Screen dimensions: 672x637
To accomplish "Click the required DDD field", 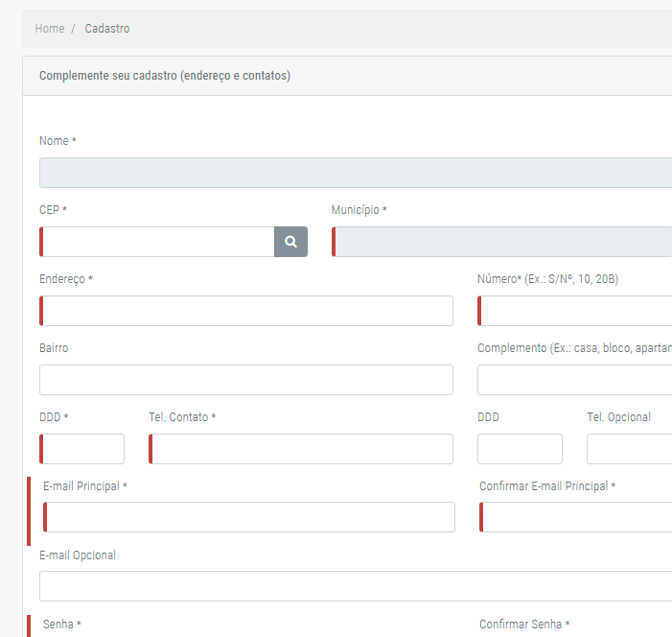I will pyautogui.click(x=81, y=449).
